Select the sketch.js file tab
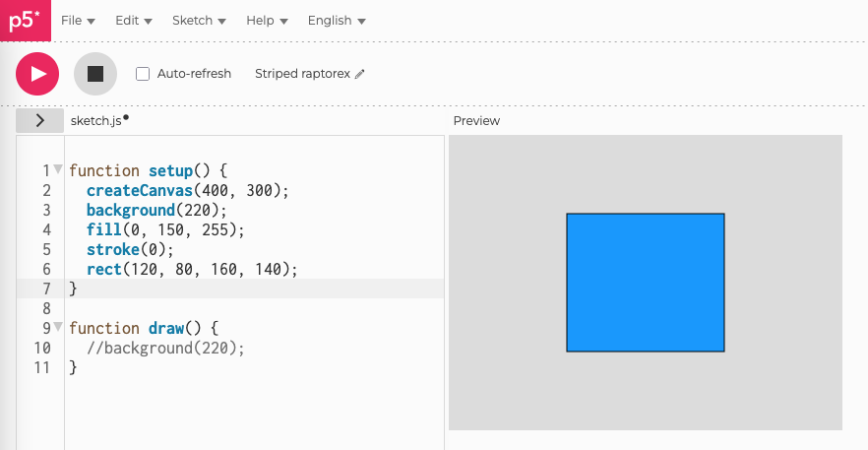 click(93, 120)
